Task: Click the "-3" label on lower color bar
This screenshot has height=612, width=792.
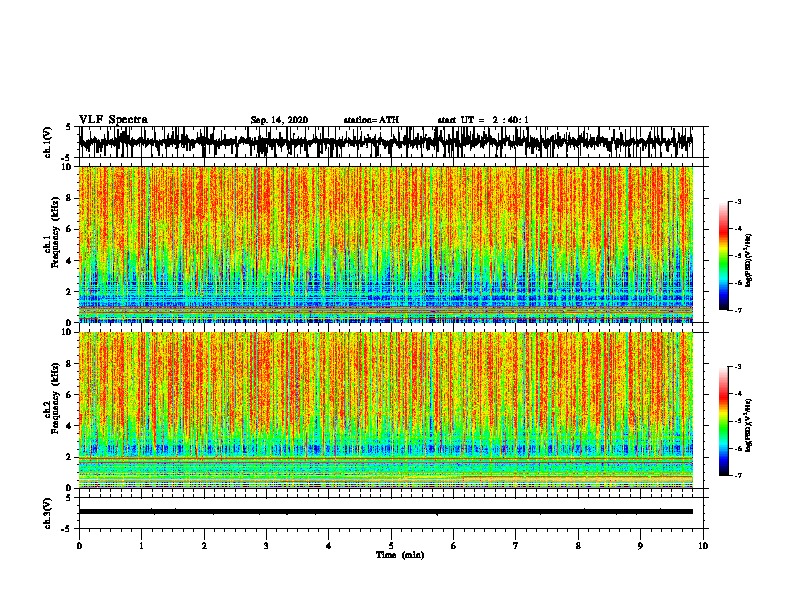Action: tap(737, 367)
